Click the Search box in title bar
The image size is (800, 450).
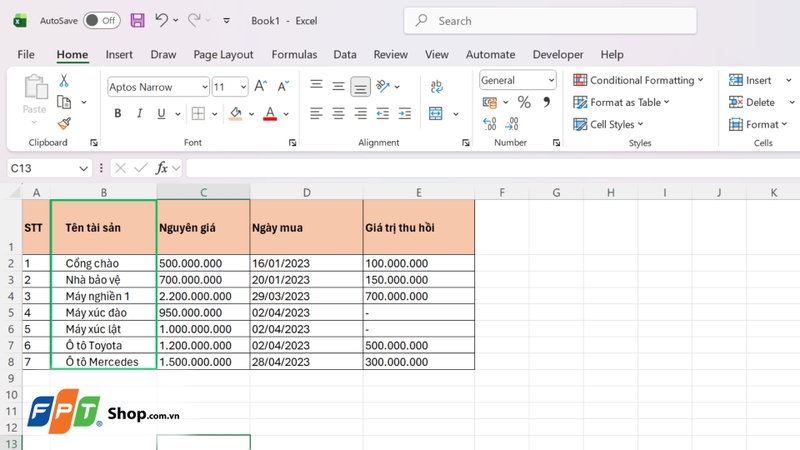tap(550, 21)
